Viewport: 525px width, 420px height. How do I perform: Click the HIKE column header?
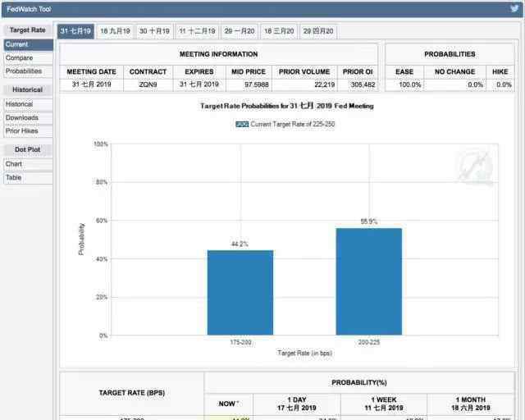tap(500, 71)
